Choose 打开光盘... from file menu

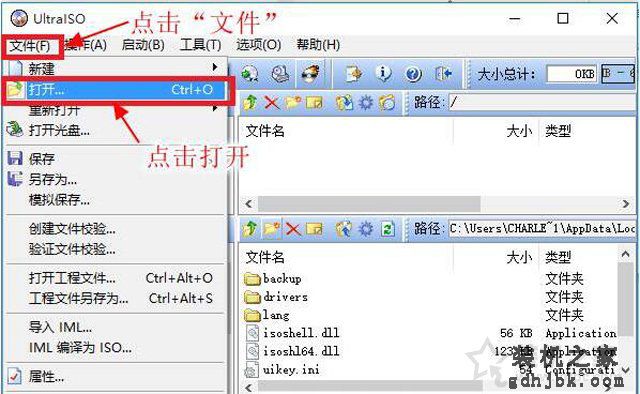click(115, 130)
